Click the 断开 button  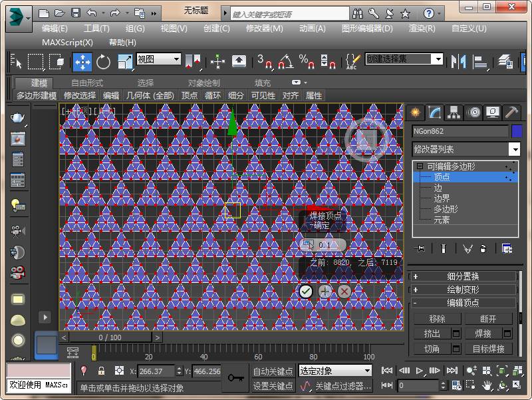[x=488, y=319]
